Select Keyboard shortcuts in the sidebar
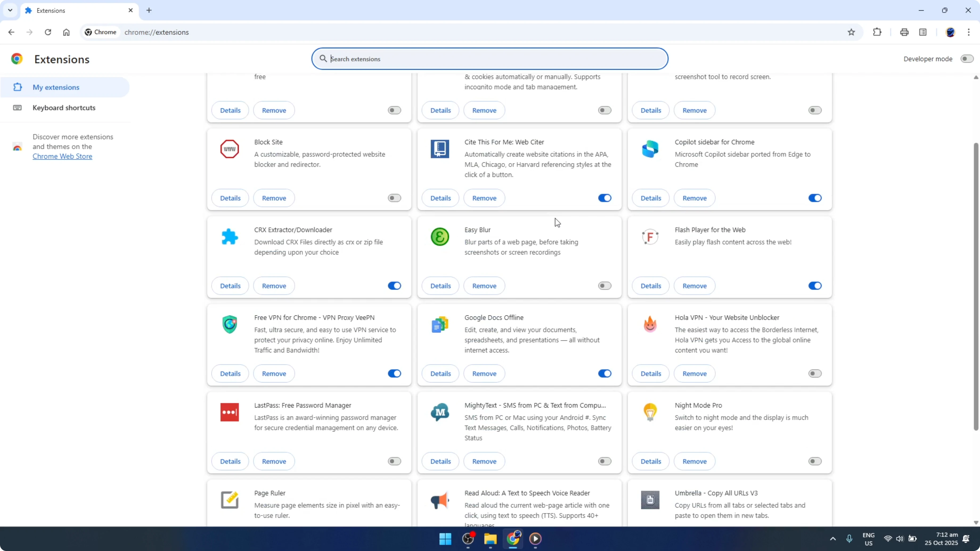 point(64,108)
